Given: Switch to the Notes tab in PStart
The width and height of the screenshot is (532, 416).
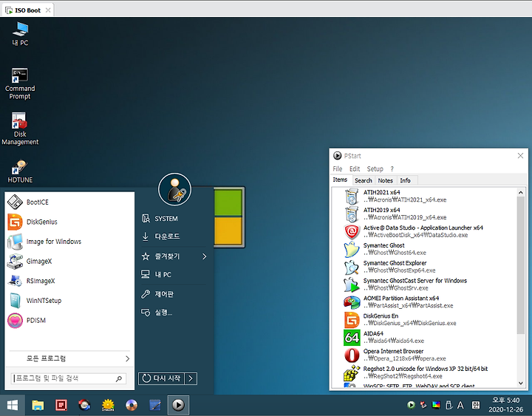Looking at the screenshot, I should click(x=386, y=180).
